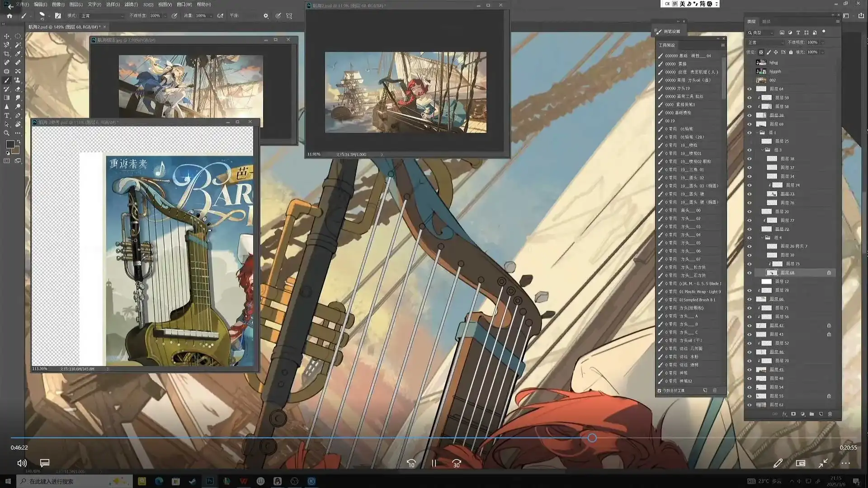
Task: Open the 滤镜(T) menu
Action: tap(131, 5)
